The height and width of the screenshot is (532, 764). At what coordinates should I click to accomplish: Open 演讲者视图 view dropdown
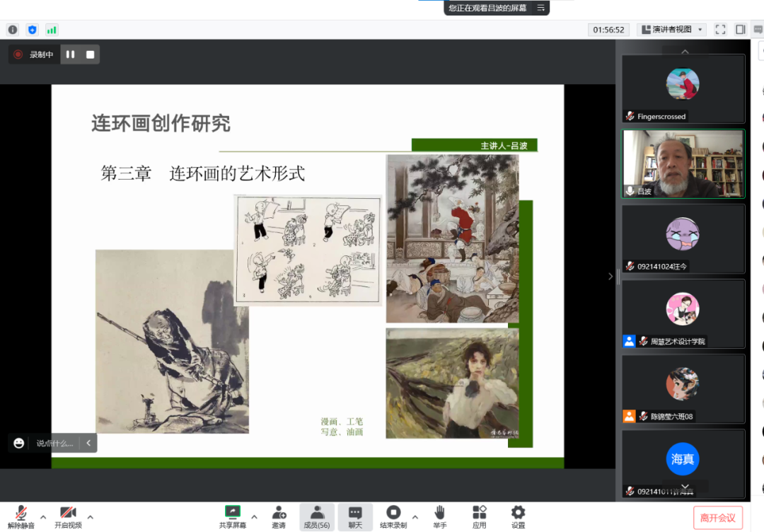tap(671, 30)
